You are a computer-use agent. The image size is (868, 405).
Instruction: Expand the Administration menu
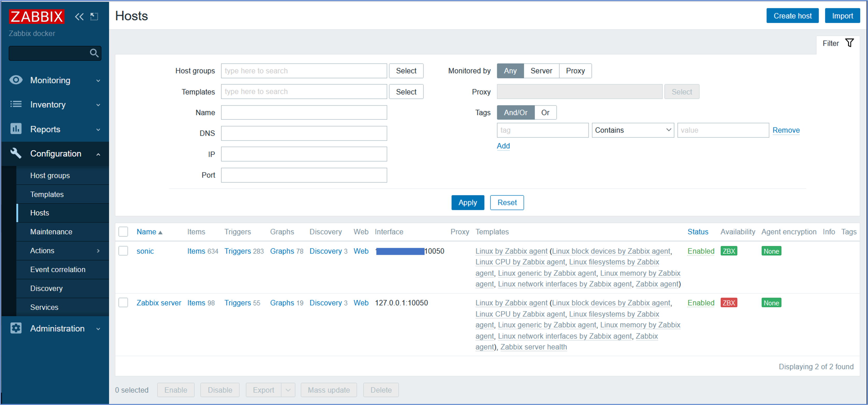coord(98,329)
